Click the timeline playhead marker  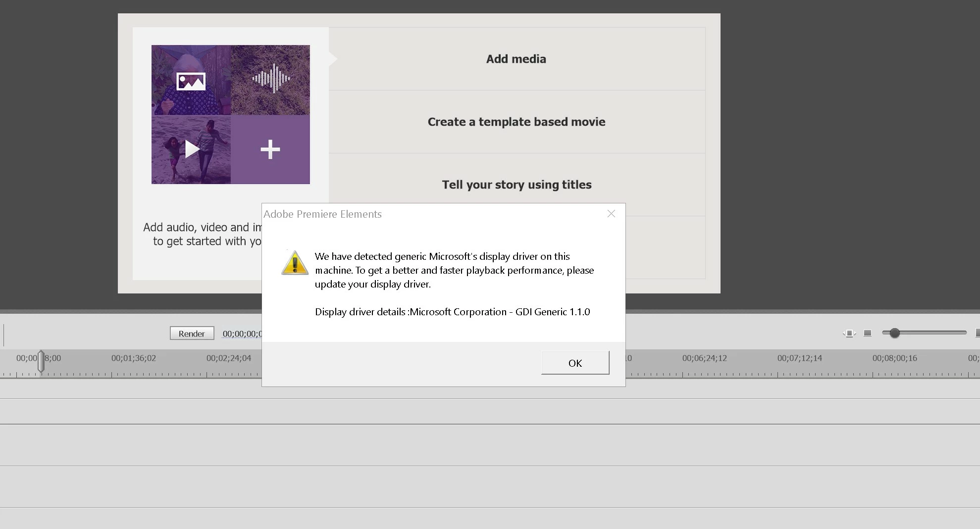click(x=41, y=361)
